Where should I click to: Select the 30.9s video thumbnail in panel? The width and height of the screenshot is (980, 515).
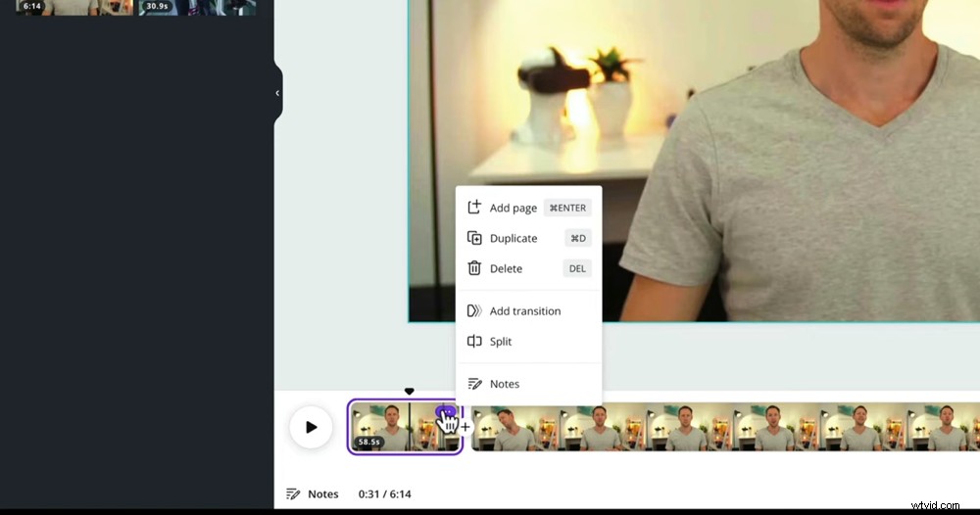pos(197,8)
